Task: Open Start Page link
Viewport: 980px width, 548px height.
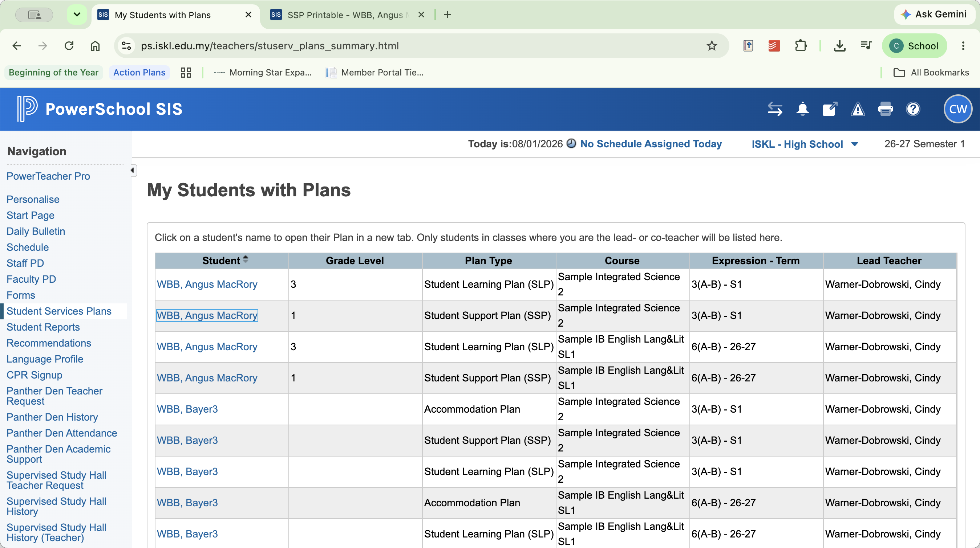Action: 31,215
